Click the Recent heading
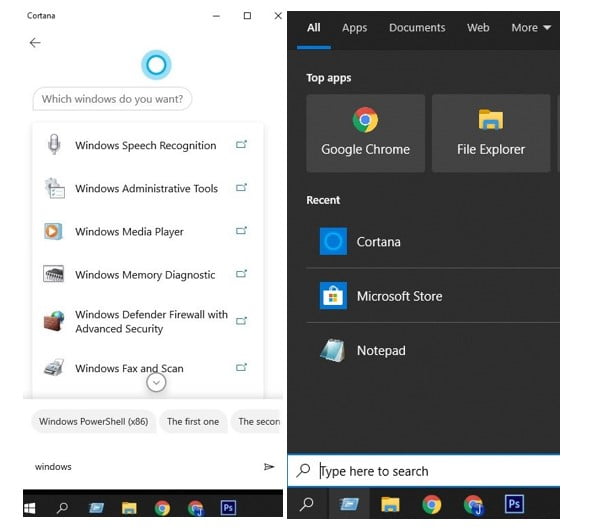This screenshot has width=589, height=532. (323, 200)
